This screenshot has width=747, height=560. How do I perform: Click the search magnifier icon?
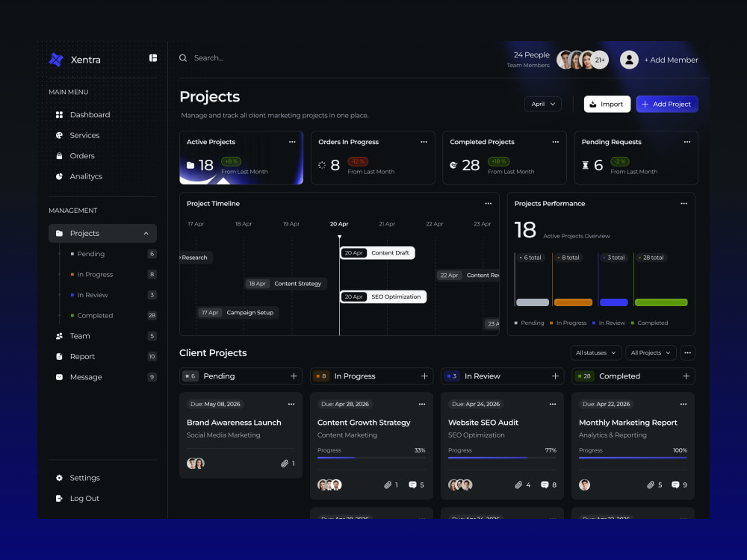click(x=183, y=57)
